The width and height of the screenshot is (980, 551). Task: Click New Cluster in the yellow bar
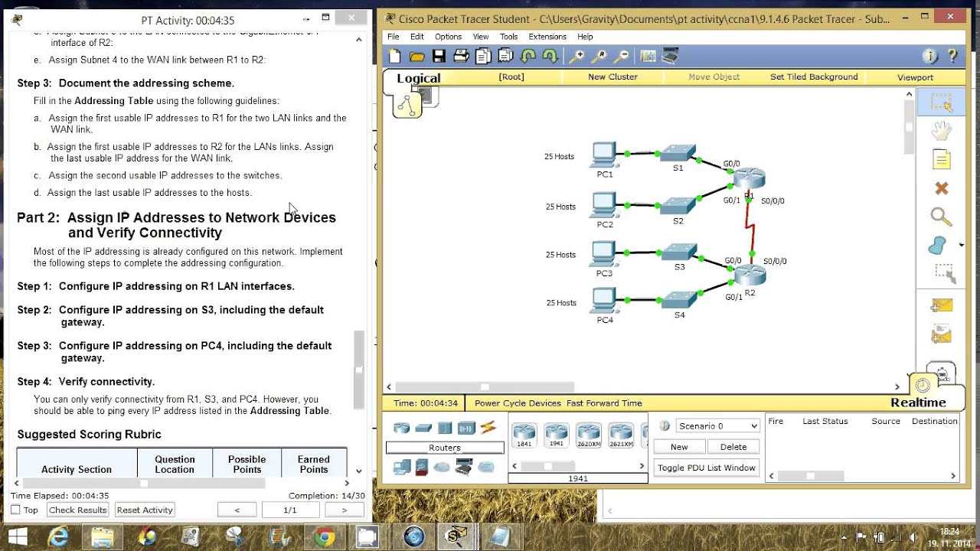coord(612,77)
